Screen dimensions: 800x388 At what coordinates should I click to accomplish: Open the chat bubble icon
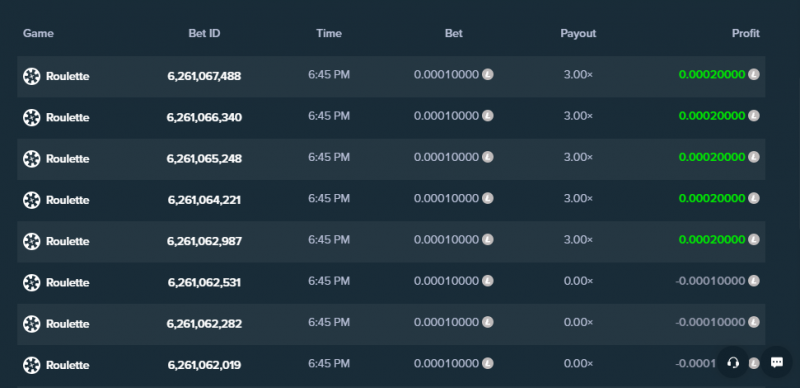[777, 362]
